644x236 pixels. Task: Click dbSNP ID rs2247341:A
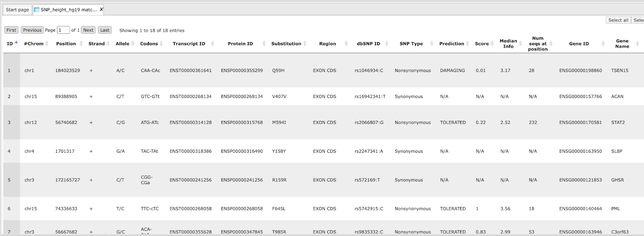point(369,151)
